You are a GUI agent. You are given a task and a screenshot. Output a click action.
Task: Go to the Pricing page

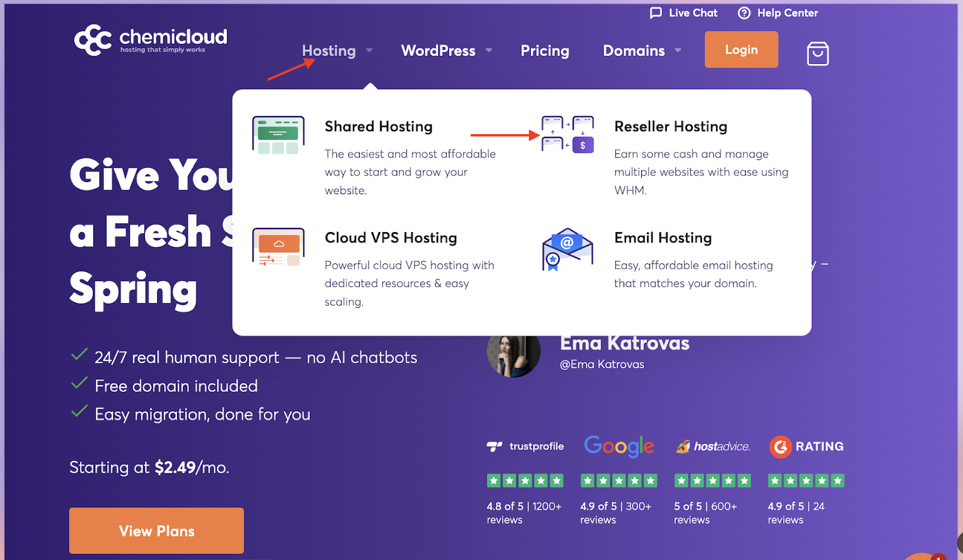tap(545, 51)
